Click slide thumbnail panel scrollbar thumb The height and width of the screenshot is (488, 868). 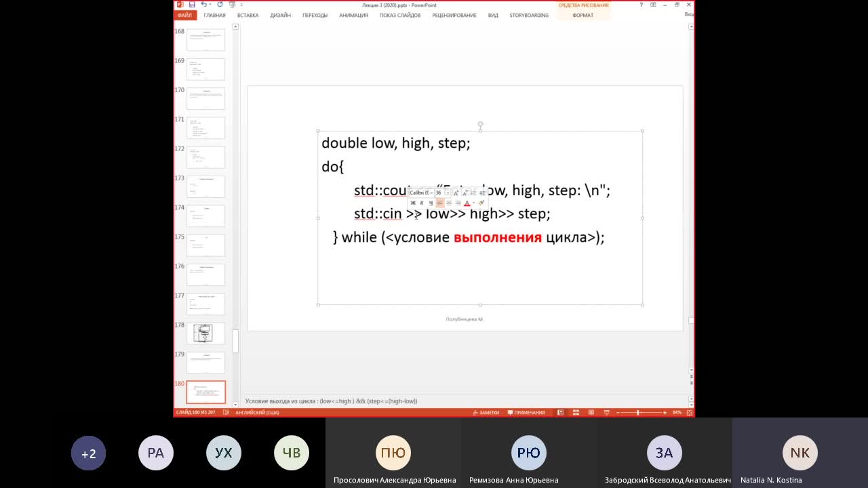[x=235, y=341]
